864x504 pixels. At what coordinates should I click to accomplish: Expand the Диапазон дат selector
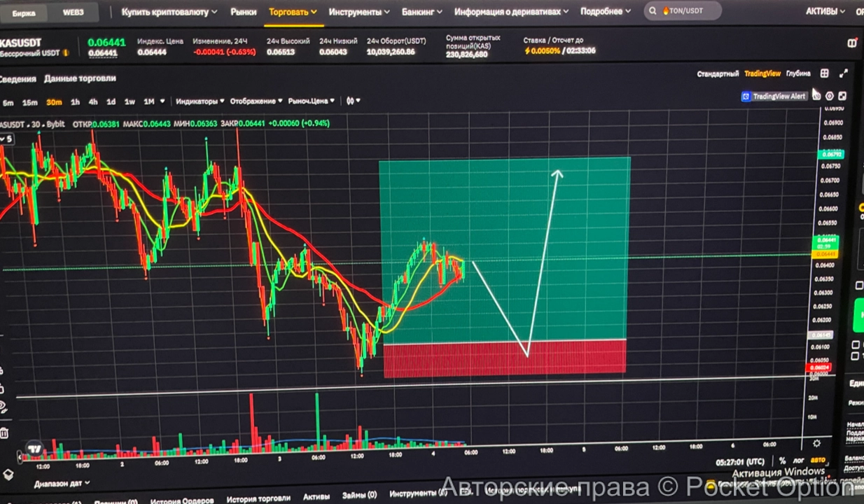(x=62, y=483)
